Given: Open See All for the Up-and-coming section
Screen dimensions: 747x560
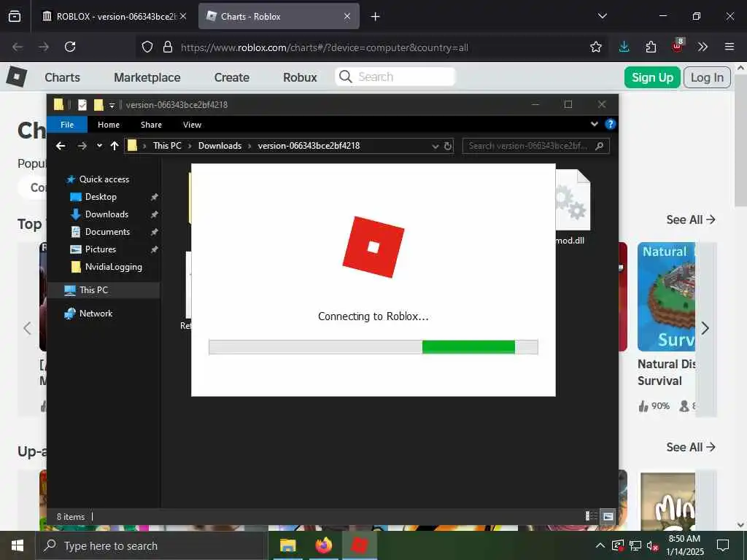Looking at the screenshot, I should (x=691, y=447).
